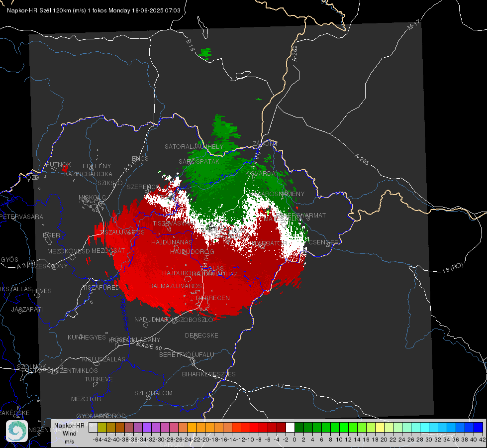Select the TISZAVASVARI label

coord(174,223)
